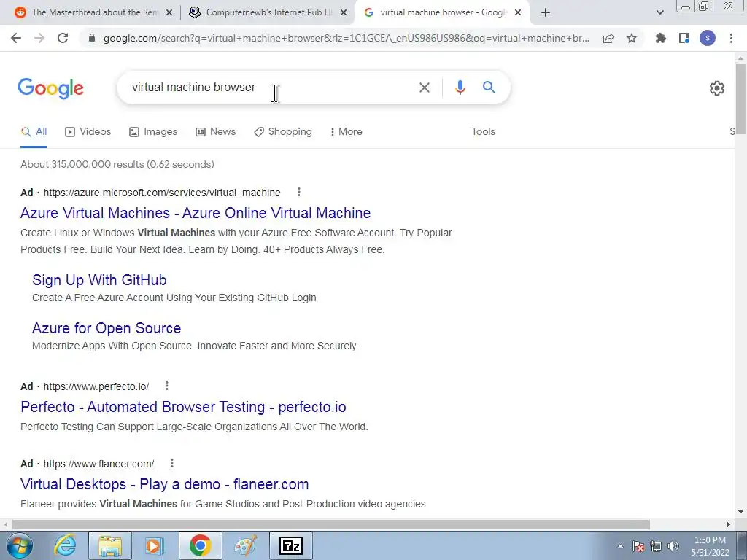Open the Chrome profile avatar
Screen dimensions: 747x560
click(708, 38)
